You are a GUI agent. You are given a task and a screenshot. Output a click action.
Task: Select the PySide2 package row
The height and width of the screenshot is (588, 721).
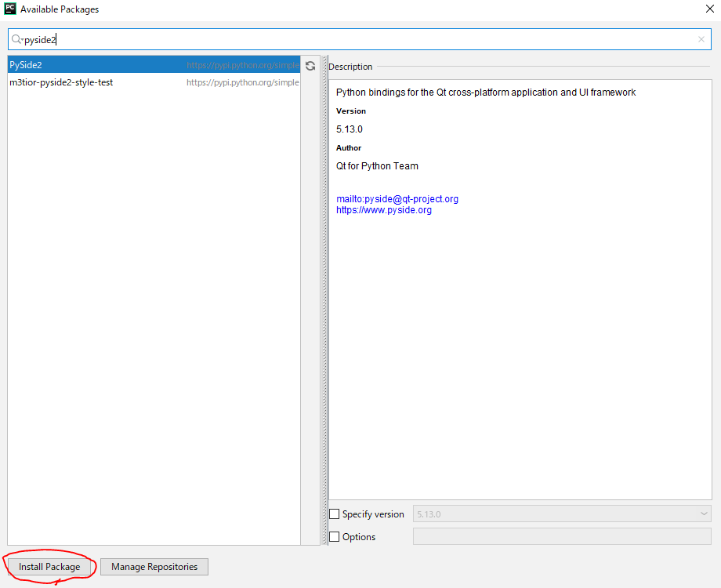(154, 65)
